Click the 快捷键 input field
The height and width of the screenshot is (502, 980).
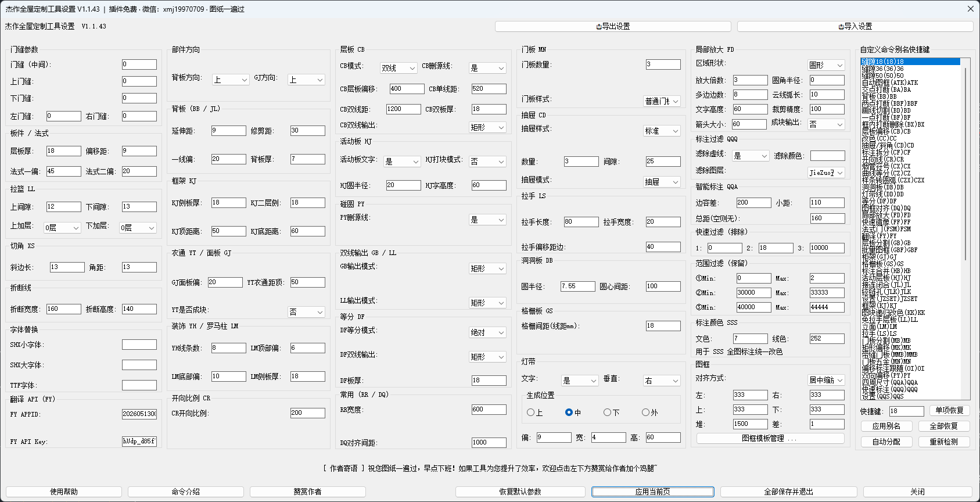coord(906,411)
